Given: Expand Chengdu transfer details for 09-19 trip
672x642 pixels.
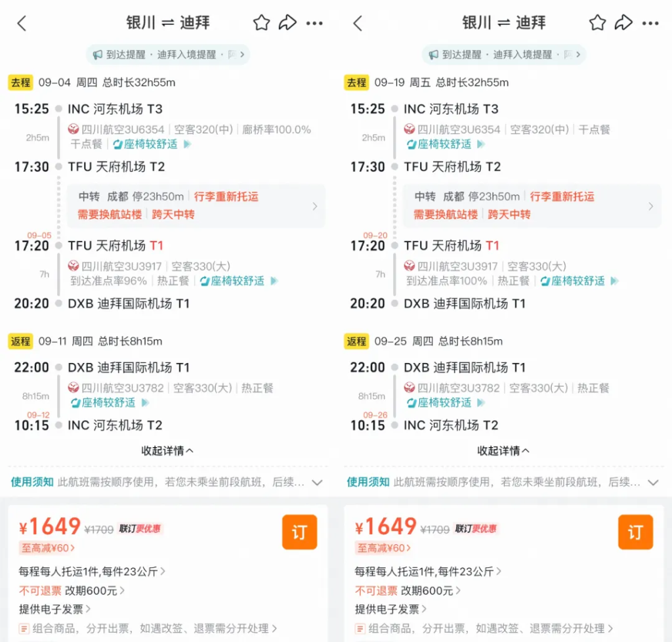Looking at the screenshot, I should coord(532,205).
